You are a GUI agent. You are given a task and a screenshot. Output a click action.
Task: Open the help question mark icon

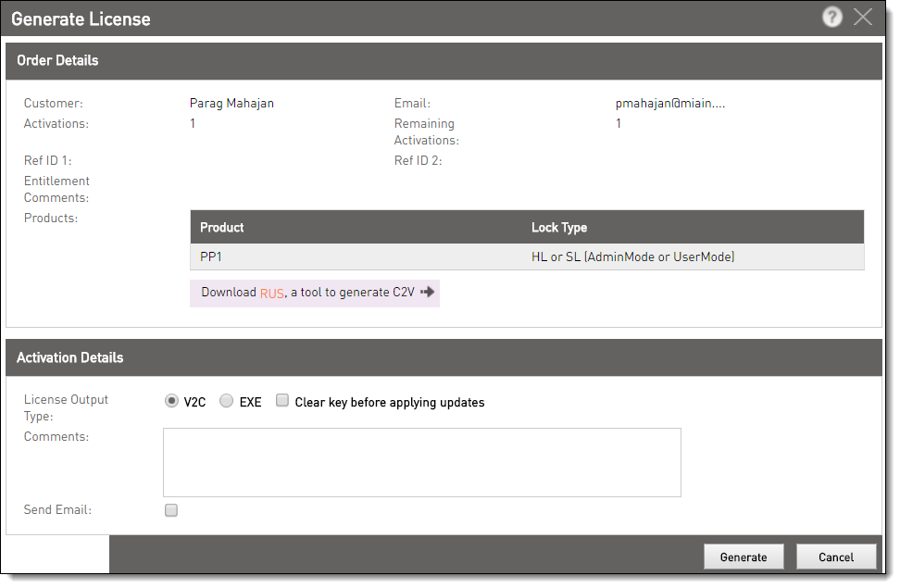pos(831,18)
